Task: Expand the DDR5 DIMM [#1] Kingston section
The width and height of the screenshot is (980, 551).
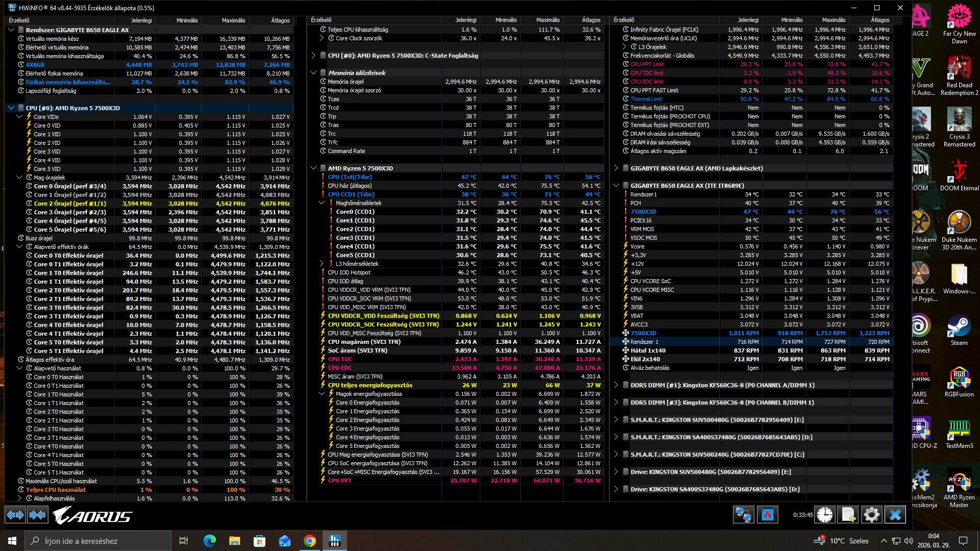Action: click(x=616, y=385)
